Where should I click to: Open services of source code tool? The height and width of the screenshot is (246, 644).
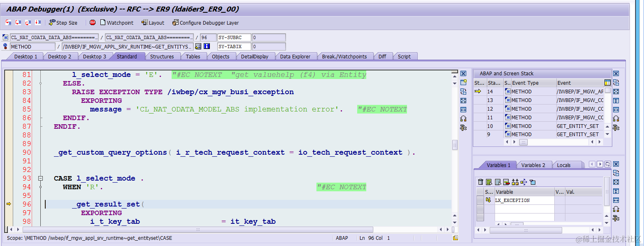click(463, 128)
